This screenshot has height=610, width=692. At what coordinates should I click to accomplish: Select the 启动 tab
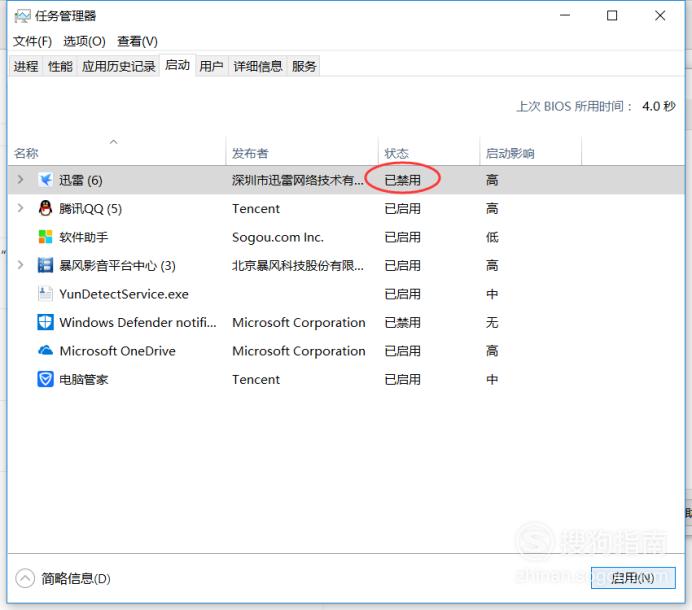177,65
